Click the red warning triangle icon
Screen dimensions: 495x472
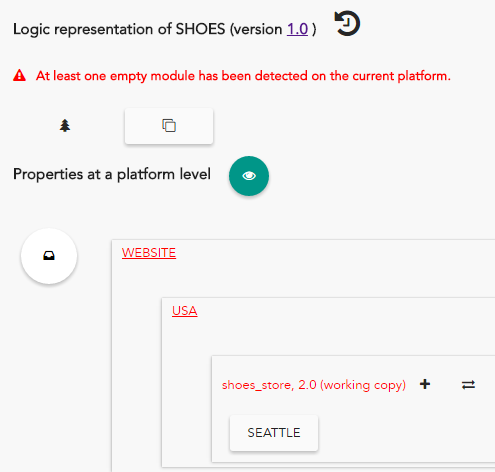point(19,75)
